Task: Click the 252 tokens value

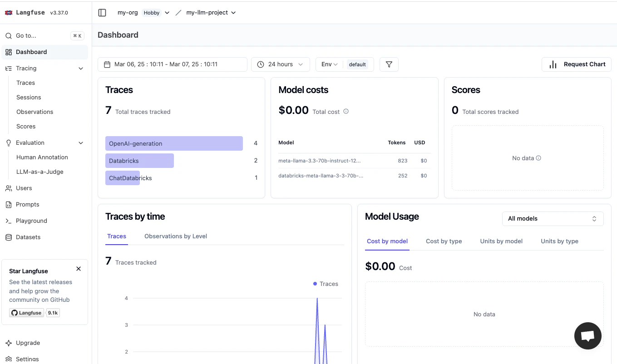Action: coord(402,176)
